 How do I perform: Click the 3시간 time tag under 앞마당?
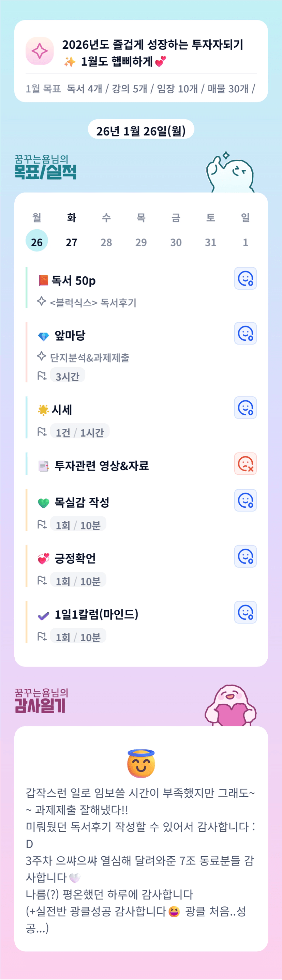point(68,376)
